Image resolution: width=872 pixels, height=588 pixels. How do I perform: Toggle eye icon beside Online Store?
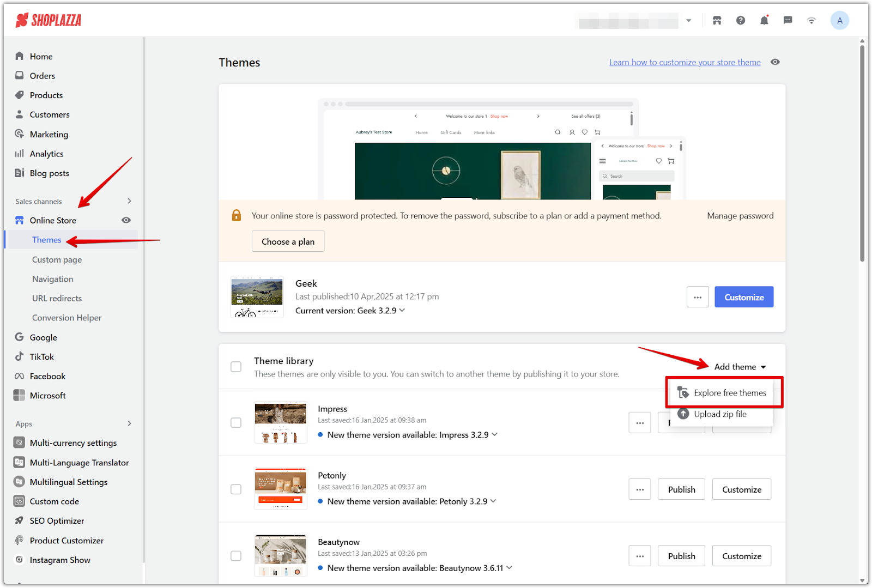[x=126, y=220]
